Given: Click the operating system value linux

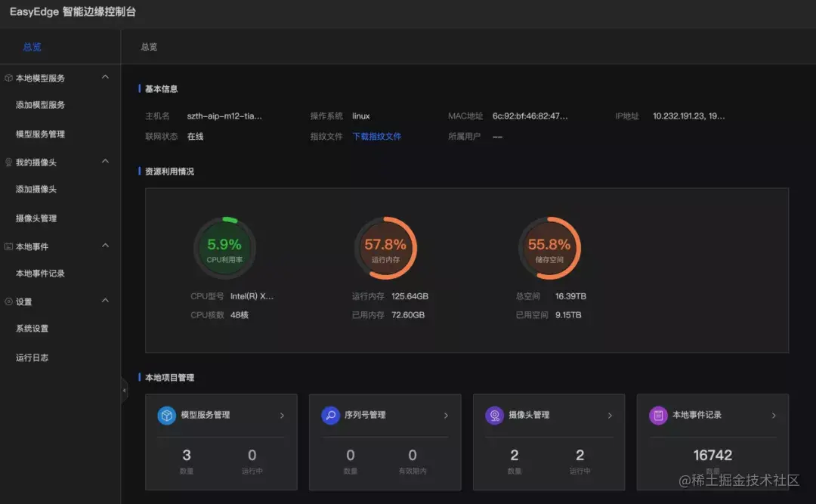Looking at the screenshot, I should pyautogui.click(x=360, y=116).
